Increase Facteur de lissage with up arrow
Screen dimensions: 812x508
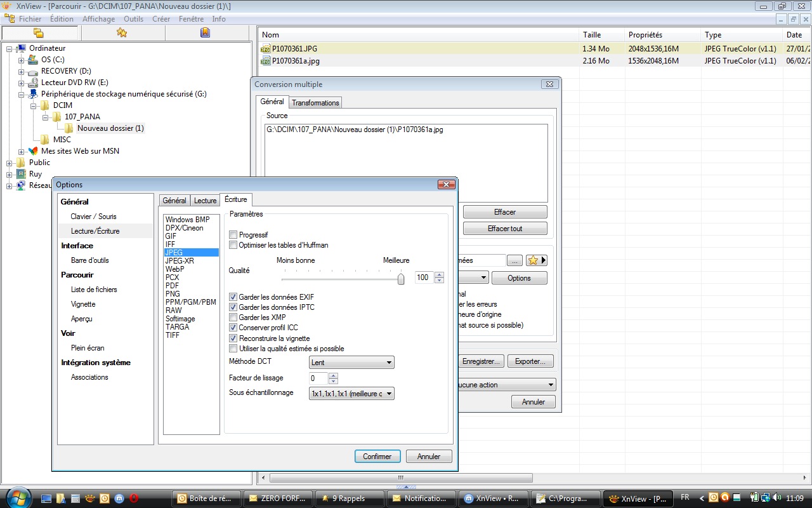pyautogui.click(x=333, y=375)
